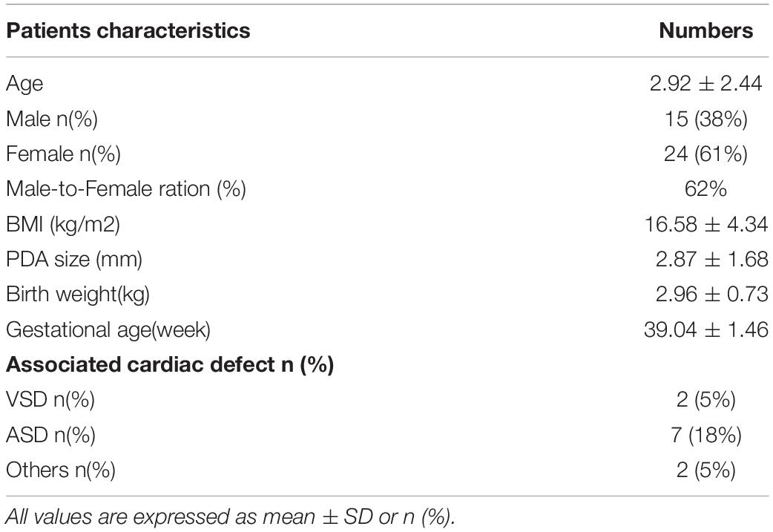Click the value 24 (61%)

[706, 154]
